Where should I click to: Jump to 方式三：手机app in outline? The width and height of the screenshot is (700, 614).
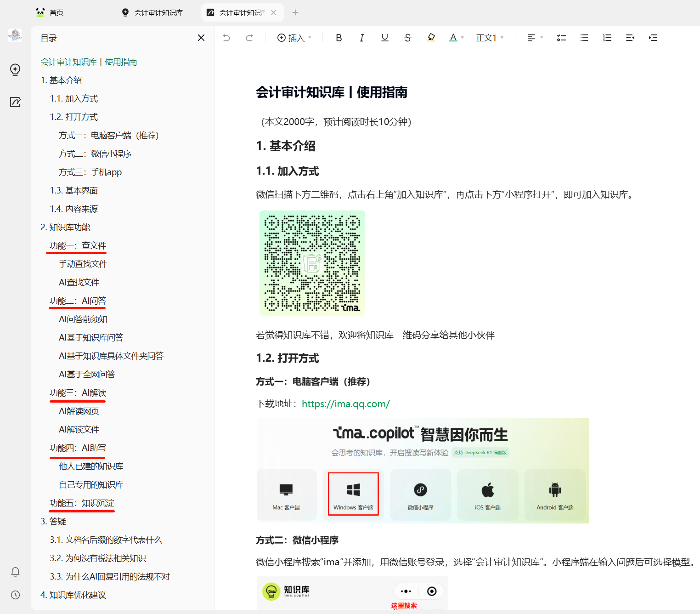(x=90, y=172)
